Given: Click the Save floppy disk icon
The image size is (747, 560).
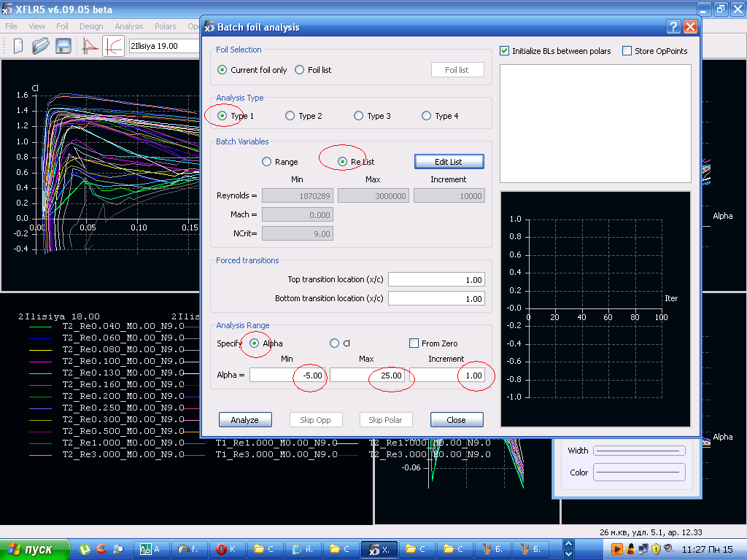Looking at the screenshot, I should click(x=63, y=46).
